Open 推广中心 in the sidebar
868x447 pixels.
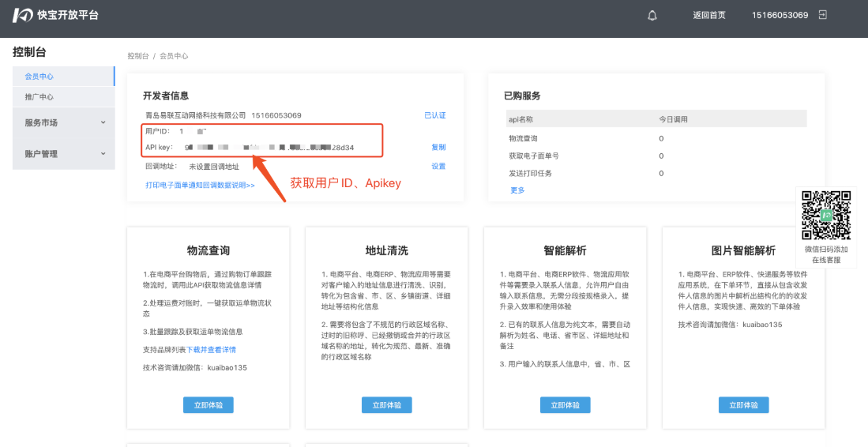point(39,97)
